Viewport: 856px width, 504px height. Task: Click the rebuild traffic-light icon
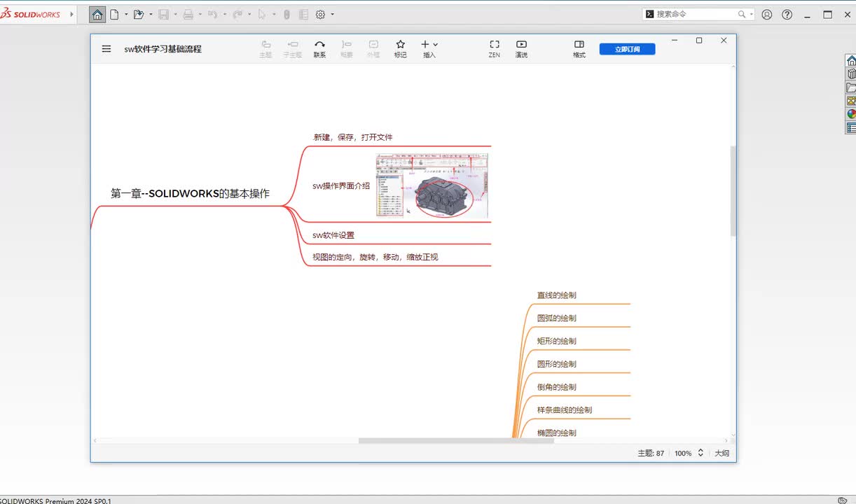[287, 14]
